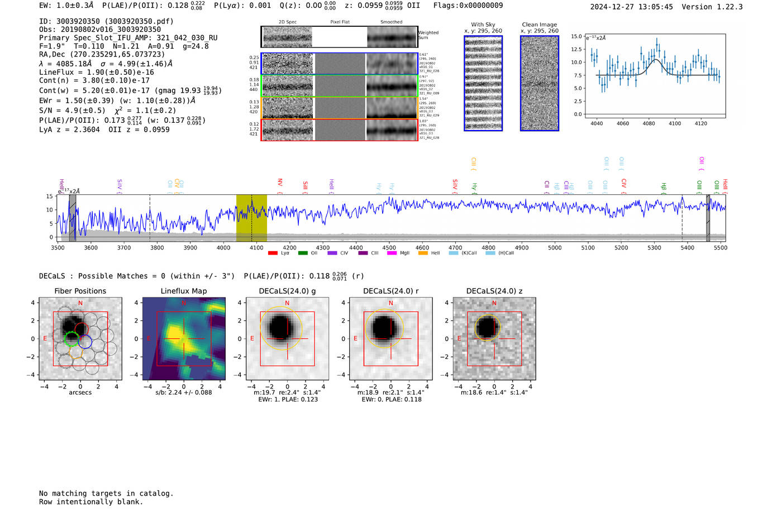782x532 pixels.
Task: Open the DECaLS(24.0) z cutout
Action: pyautogui.click(x=494, y=339)
